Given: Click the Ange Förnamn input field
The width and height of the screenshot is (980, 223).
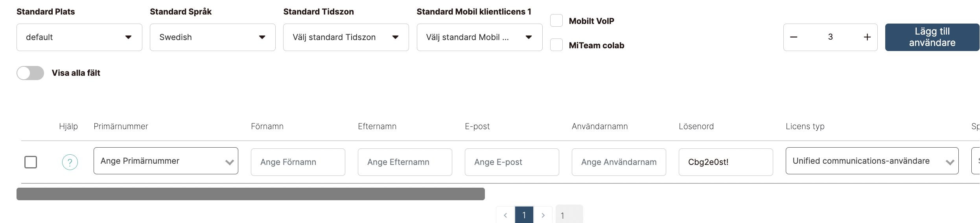Looking at the screenshot, I should pos(298,162).
